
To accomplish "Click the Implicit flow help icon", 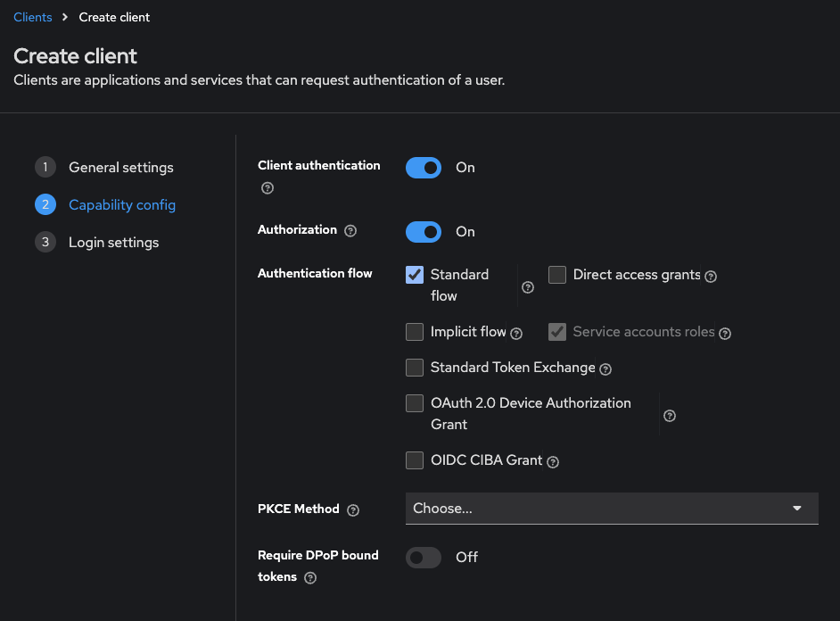I will click(515, 333).
